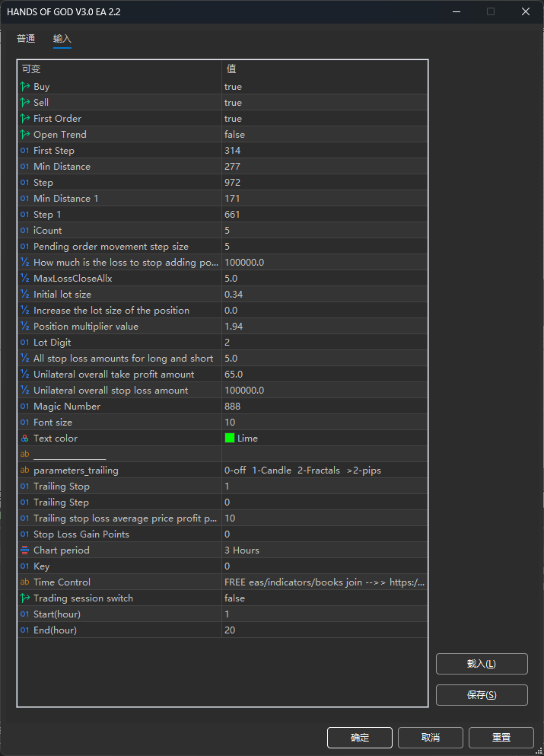Select the 输入 tab
544x756 pixels.
pos(62,39)
